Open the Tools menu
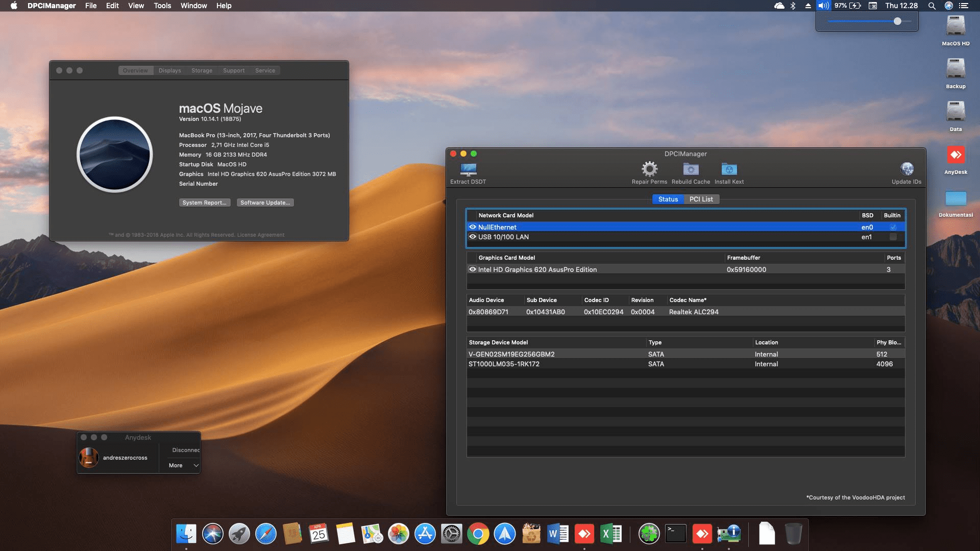 click(x=162, y=6)
